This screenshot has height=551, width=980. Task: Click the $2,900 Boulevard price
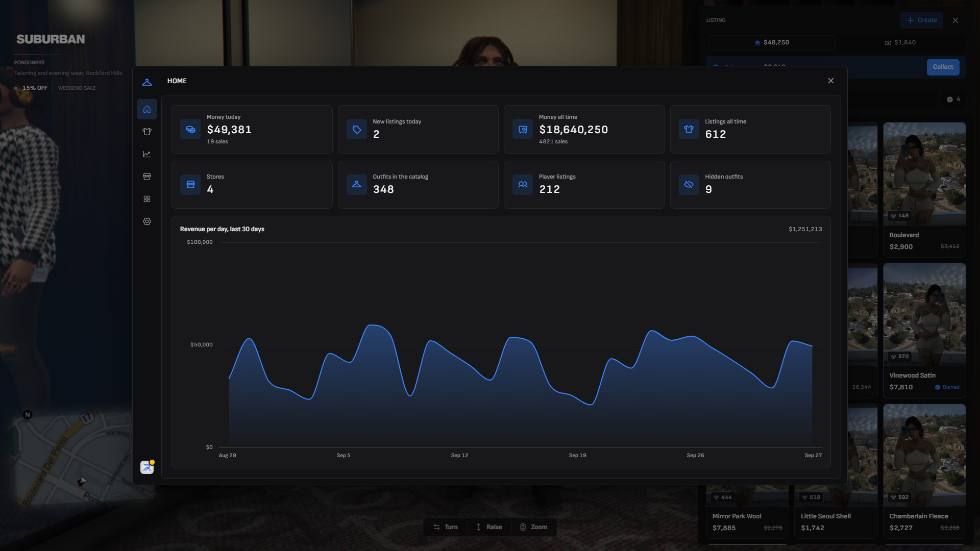[901, 247]
